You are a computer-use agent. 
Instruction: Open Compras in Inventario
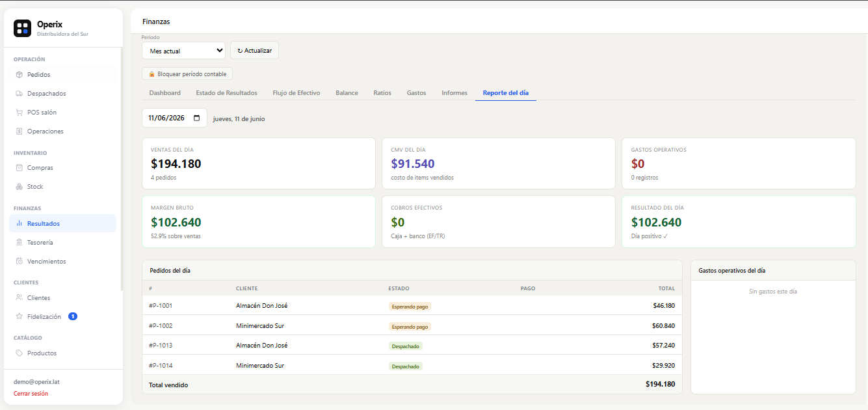point(63,168)
